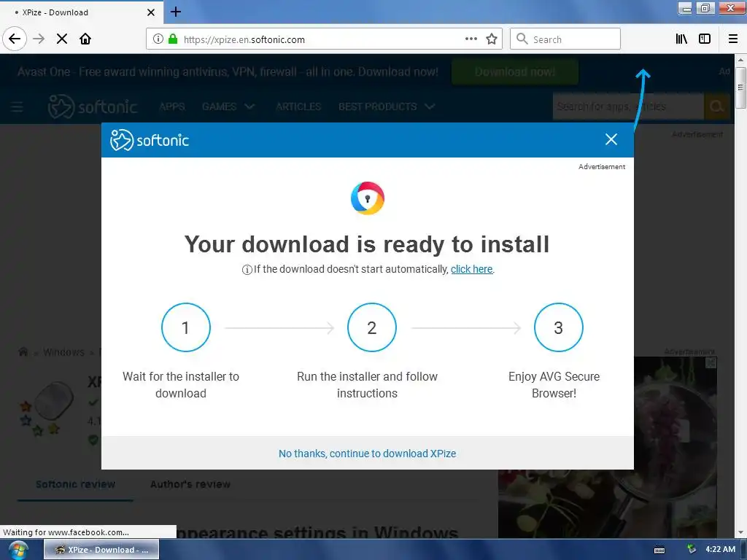747x560 pixels.
Task: Toggle the sidebar view icon
Action: pyautogui.click(x=705, y=39)
